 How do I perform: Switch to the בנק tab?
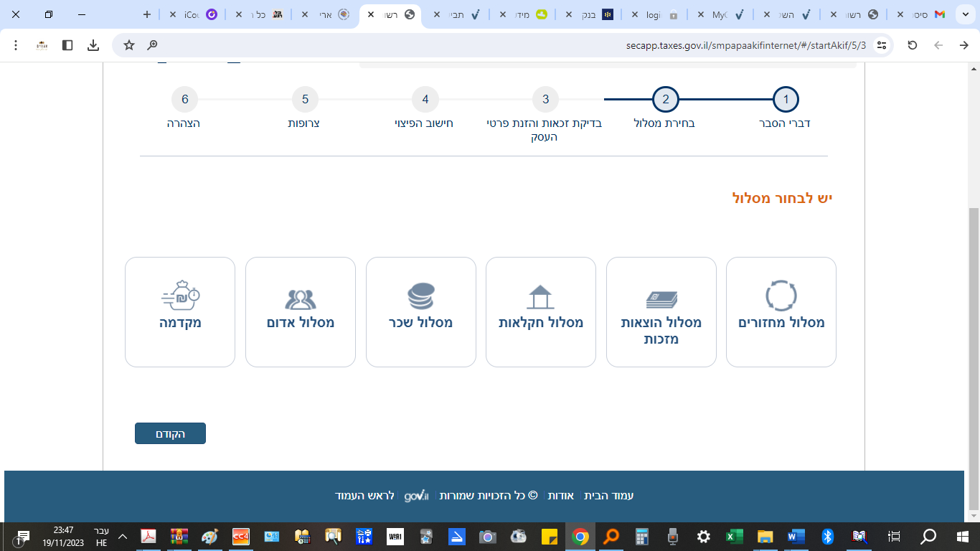(x=590, y=14)
